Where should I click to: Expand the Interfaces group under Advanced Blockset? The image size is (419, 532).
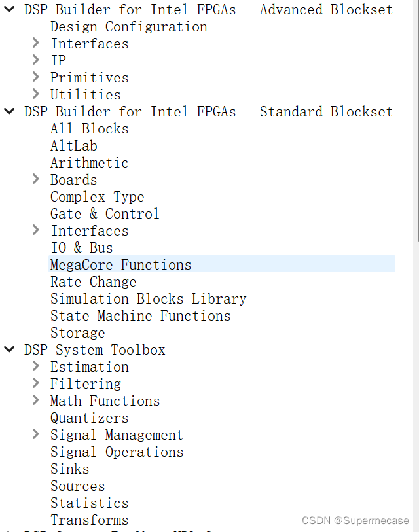click(x=36, y=43)
